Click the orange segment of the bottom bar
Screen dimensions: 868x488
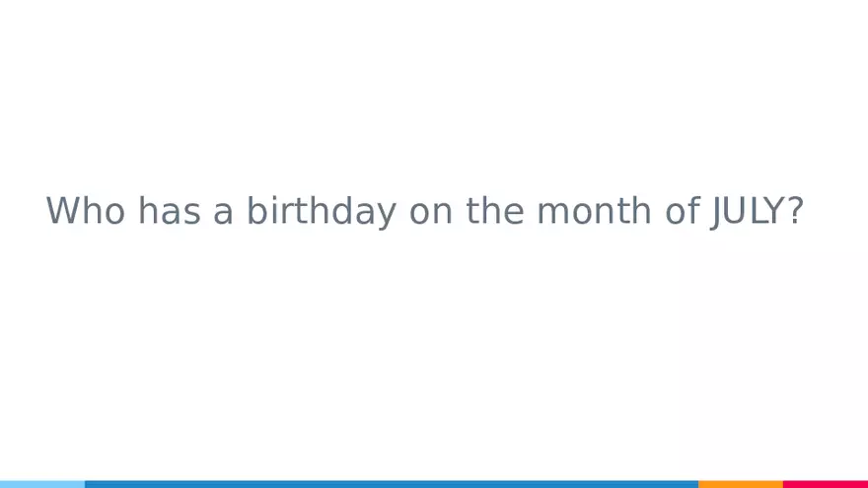pyautogui.click(x=740, y=484)
